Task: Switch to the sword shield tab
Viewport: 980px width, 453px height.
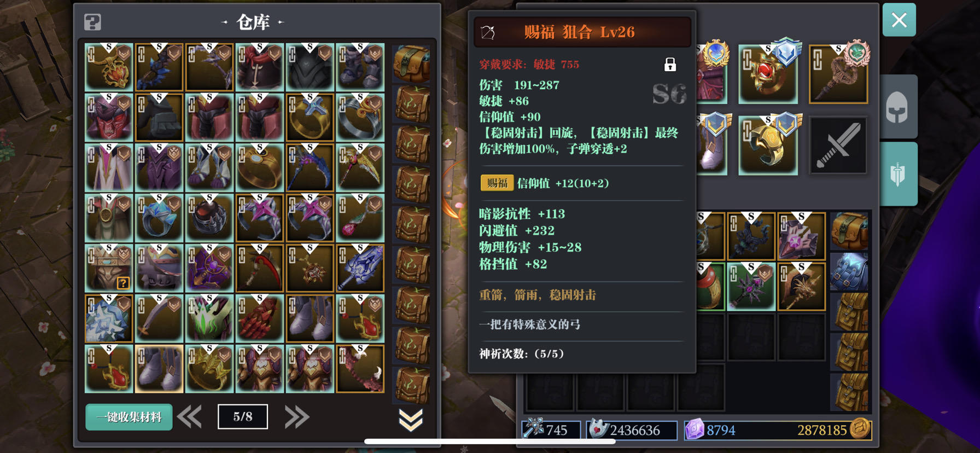Action: (x=897, y=174)
